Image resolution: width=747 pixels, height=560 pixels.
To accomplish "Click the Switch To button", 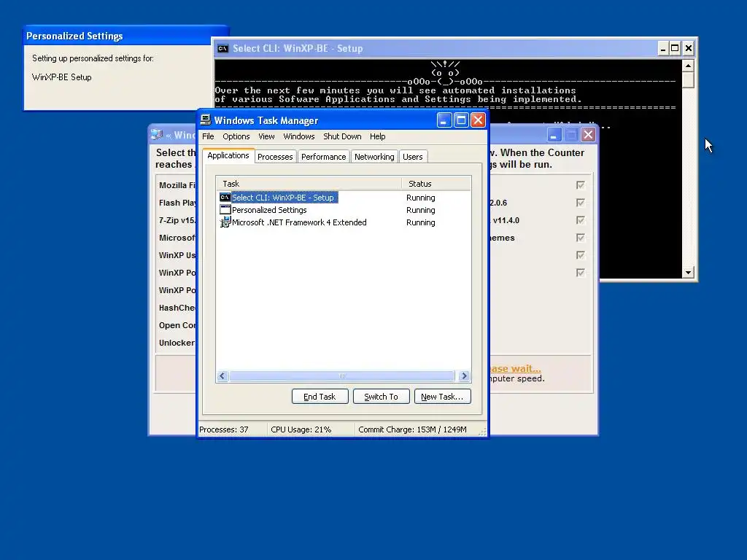I will [x=381, y=397].
